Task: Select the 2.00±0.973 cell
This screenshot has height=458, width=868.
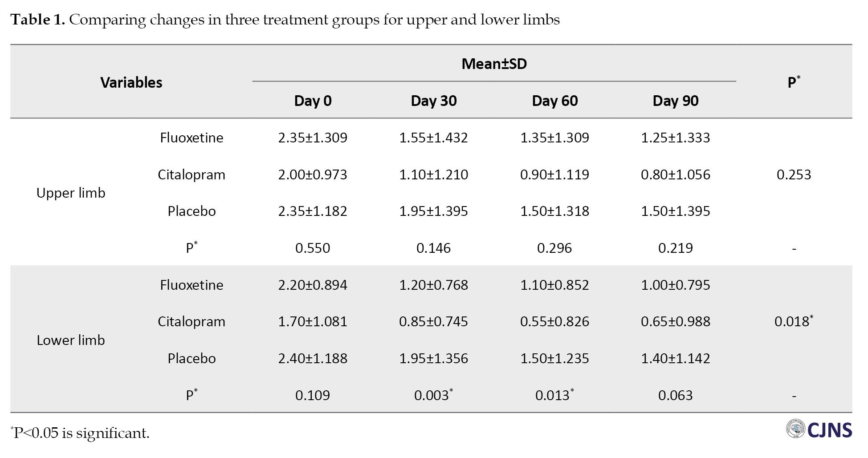Action: tap(313, 174)
